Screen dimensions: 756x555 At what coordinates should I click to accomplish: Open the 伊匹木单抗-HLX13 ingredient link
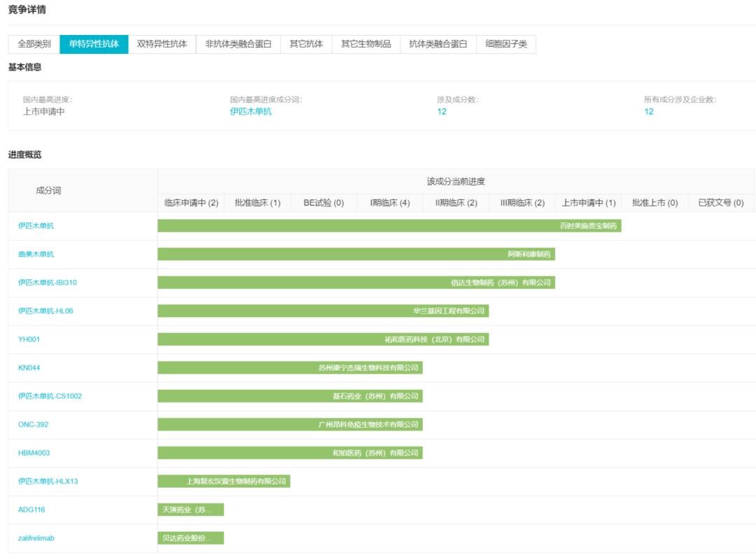click(48, 482)
